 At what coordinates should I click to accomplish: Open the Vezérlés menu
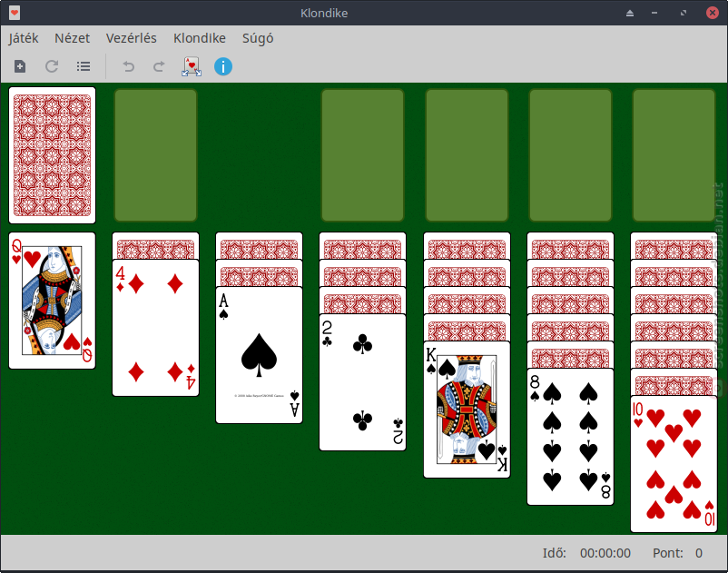click(131, 38)
